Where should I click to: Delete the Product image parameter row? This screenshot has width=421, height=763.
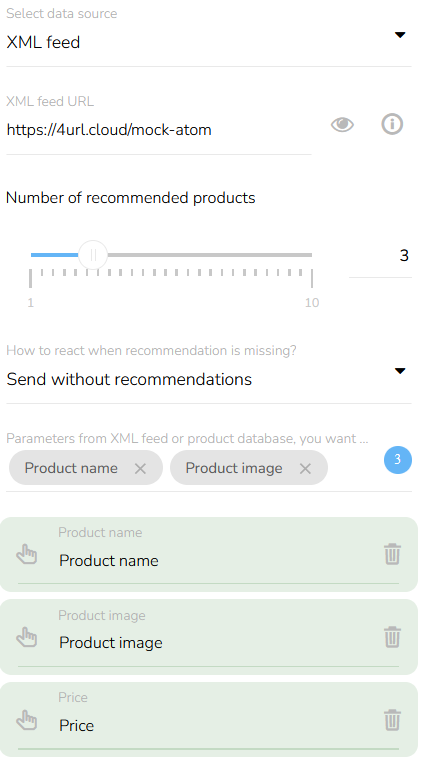tap(392, 636)
